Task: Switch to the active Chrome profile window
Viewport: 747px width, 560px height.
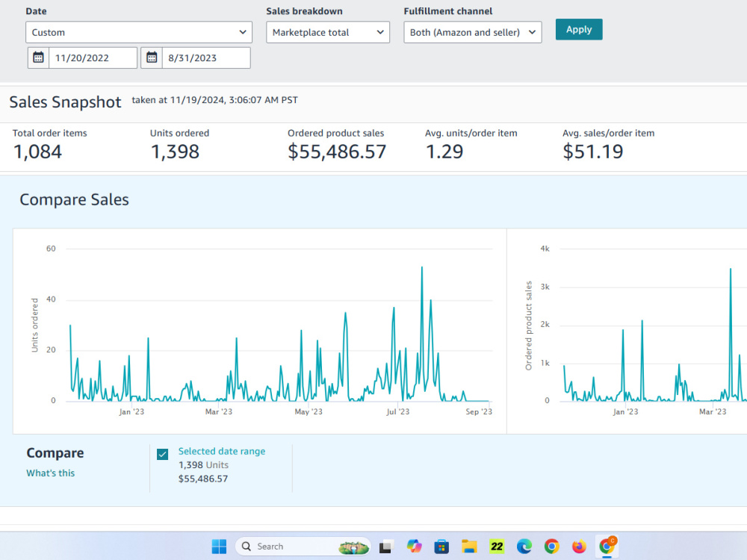Action: [x=607, y=547]
